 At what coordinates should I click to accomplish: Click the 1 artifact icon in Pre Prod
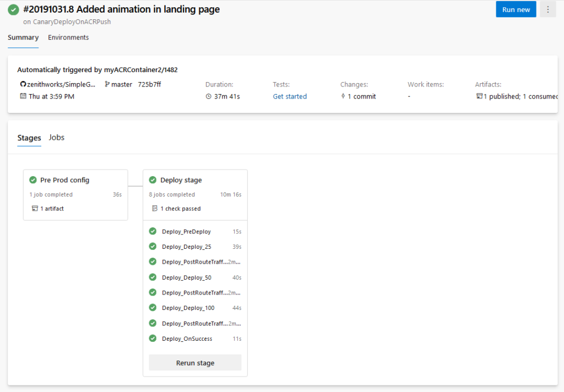pyautogui.click(x=35, y=209)
